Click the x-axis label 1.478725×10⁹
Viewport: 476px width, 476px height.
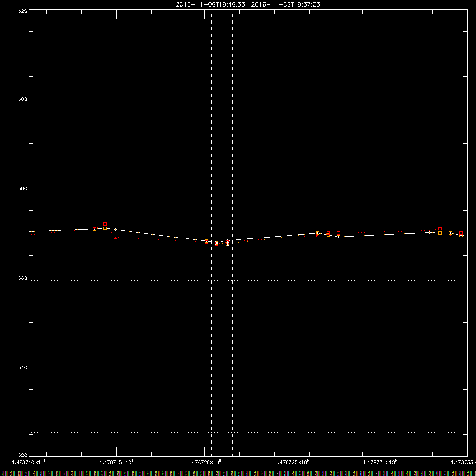pos(292,462)
